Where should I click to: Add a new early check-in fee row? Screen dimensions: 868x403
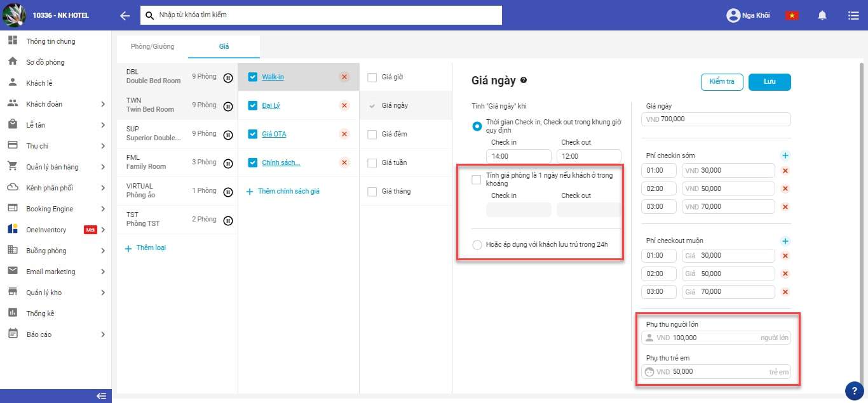(x=785, y=155)
